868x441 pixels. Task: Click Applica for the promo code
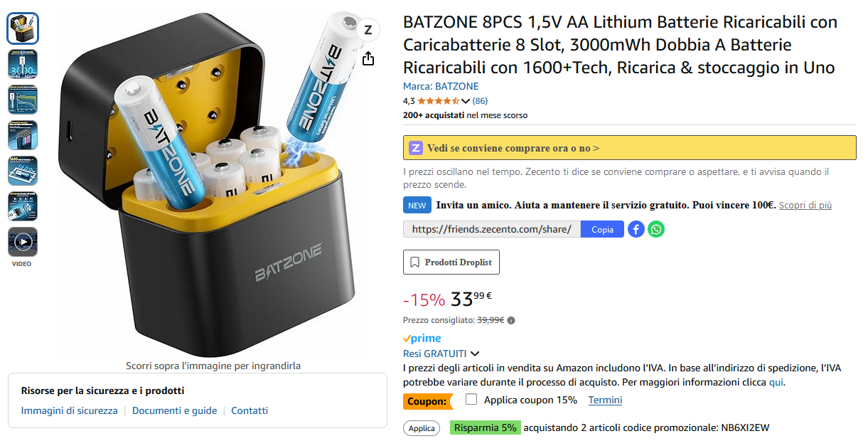pyautogui.click(x=422, y=428)
